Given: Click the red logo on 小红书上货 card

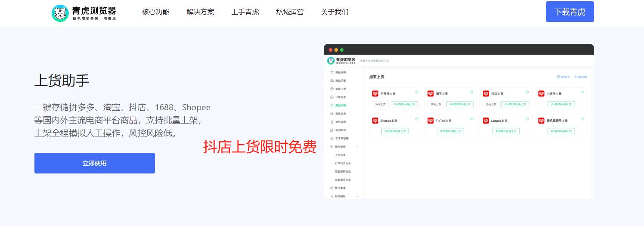Looking at the screenshot, I should pos(542,93).
